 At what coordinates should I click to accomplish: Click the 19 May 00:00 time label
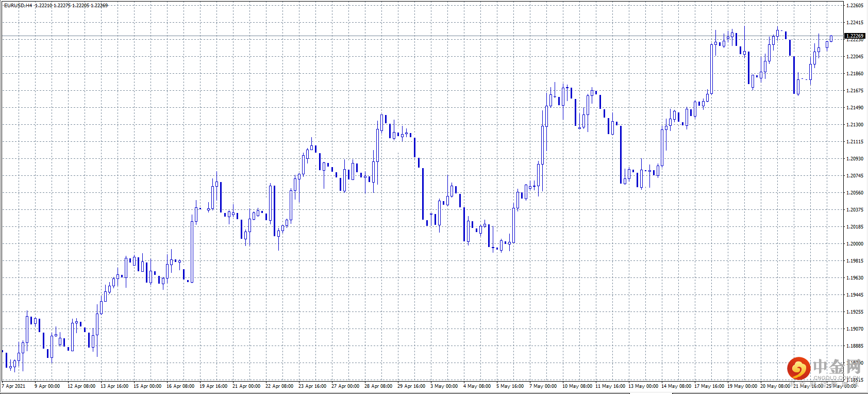(742, 386)
